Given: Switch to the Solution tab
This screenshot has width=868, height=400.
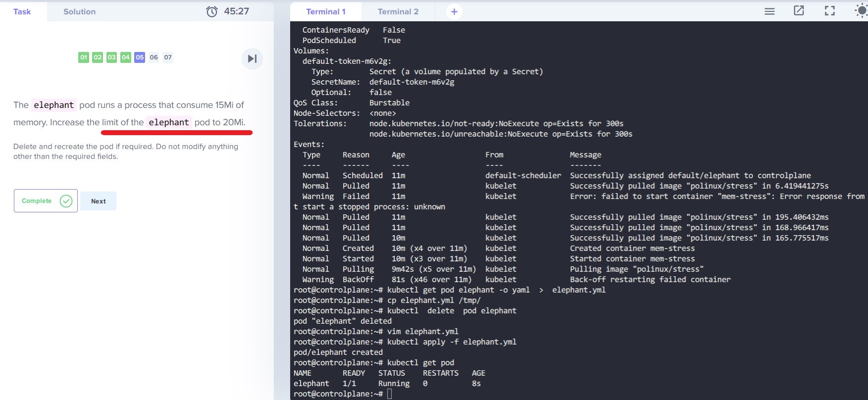Looking at the screenshot, I should (79, 11).
